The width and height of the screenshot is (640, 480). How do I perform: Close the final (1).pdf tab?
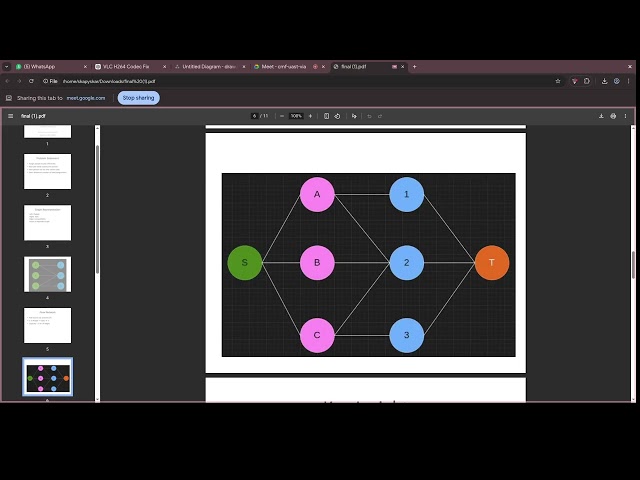(402, 67)
